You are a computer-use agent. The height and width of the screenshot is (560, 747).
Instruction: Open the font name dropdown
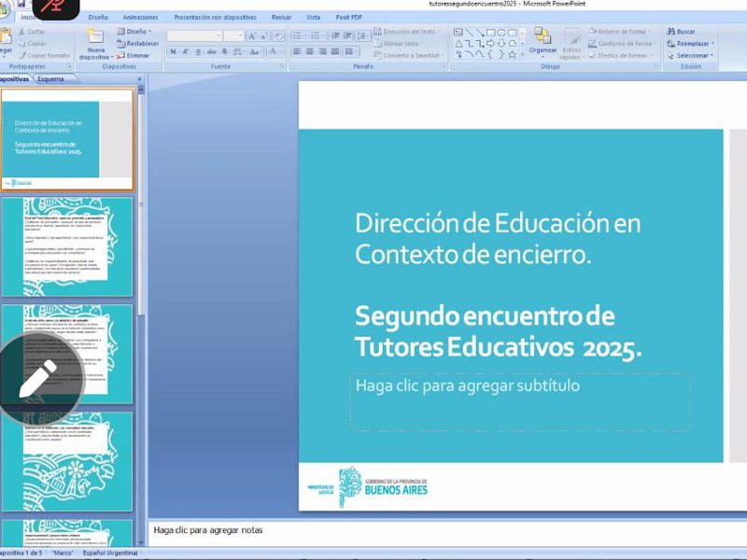tap(218, 35)
